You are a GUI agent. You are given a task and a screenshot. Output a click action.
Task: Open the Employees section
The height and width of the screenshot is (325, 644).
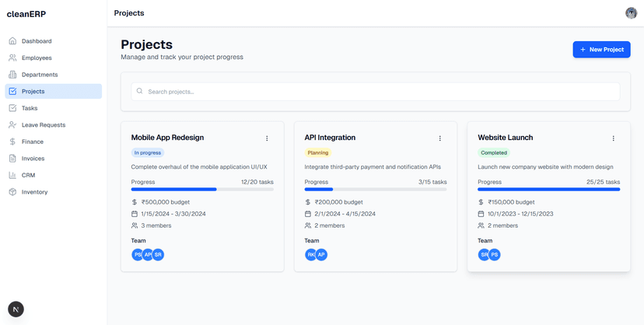(x=54, y=58)
